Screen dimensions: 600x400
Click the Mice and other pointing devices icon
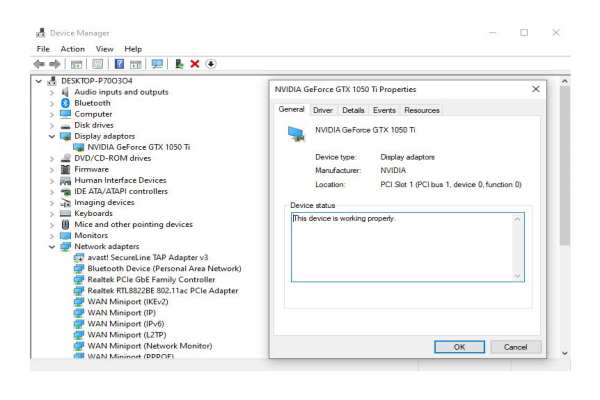(65, 224)
